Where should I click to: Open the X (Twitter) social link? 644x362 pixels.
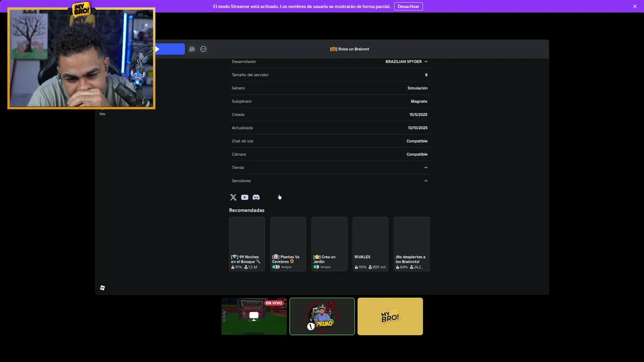pos(233,198)
